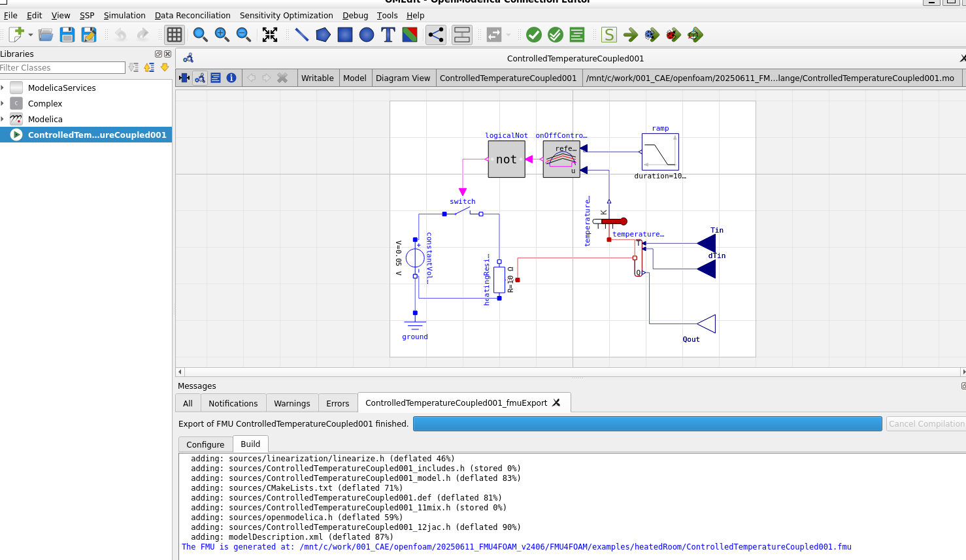The image size is (966, 560).
Task: Click the Save icon in toolbar
Action: (67, 35)
